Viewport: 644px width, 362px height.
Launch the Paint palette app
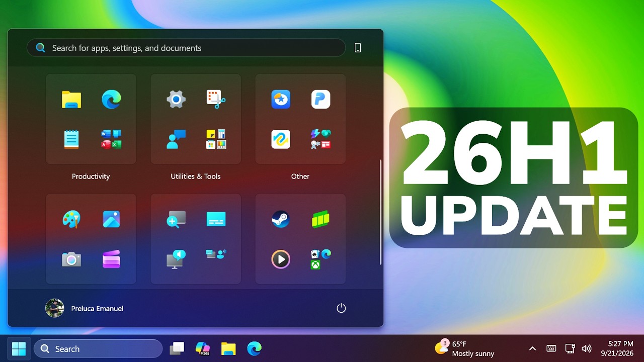click(71, 219)
